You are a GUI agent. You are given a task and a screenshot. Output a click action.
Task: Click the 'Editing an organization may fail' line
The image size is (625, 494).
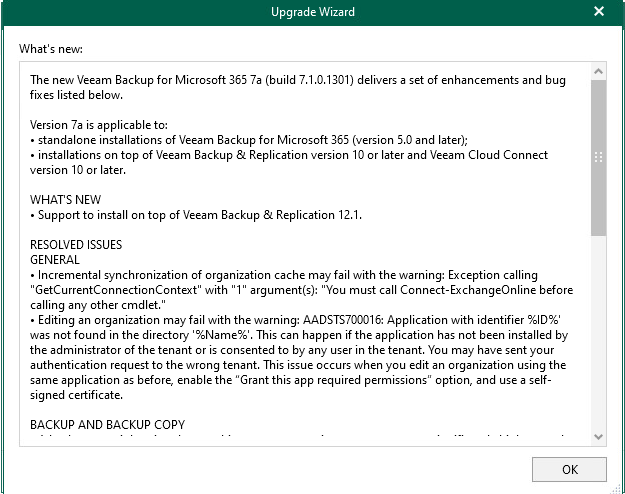296,320
